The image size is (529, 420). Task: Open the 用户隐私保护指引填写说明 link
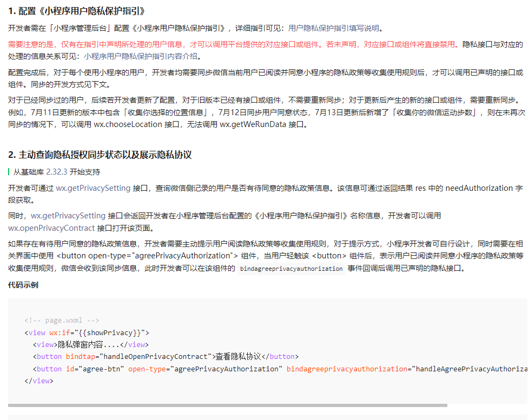(333, 28)
